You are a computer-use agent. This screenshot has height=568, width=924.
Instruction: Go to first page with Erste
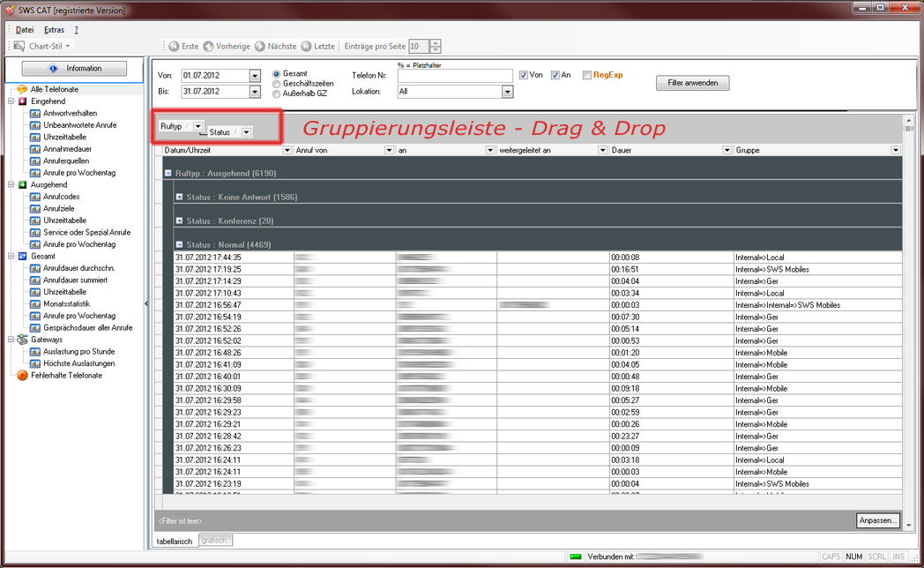click(184, 46)
